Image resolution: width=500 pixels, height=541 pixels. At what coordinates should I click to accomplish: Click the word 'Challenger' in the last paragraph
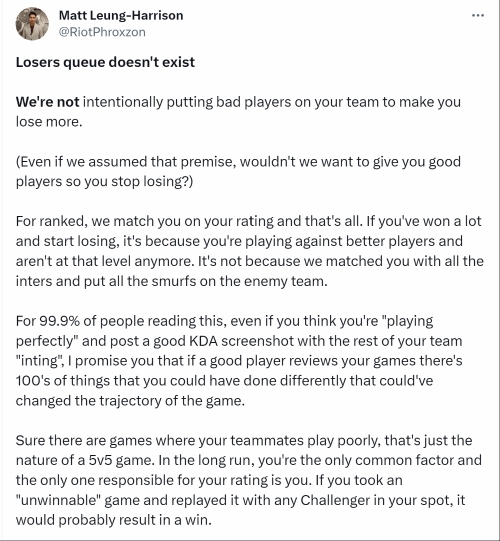[335, 500]
